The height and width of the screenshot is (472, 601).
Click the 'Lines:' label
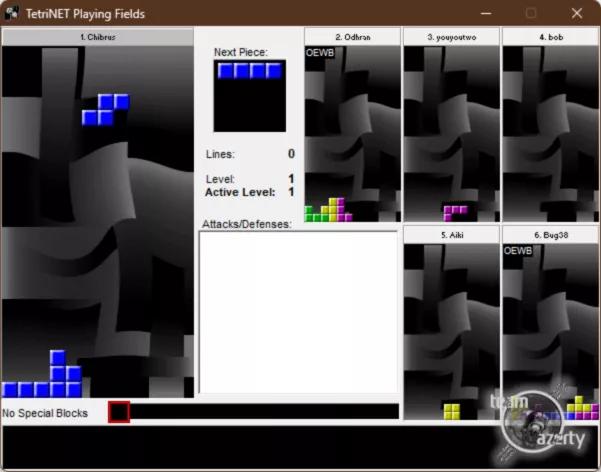[220, 154]
